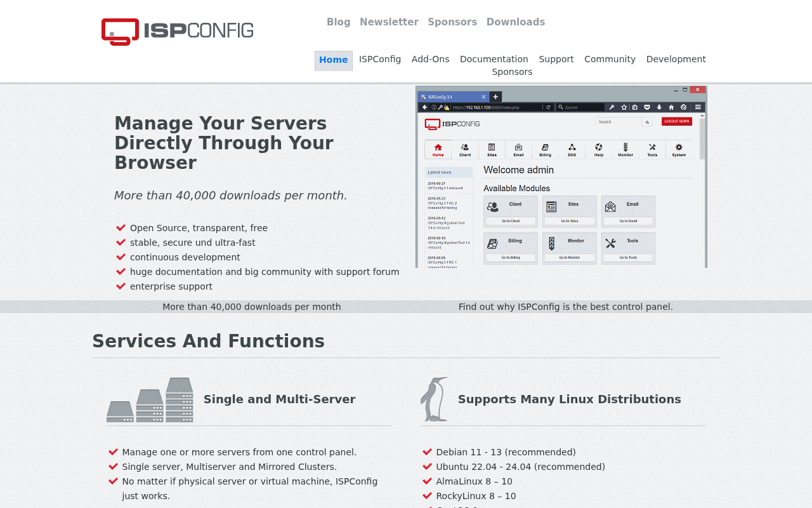Open the ISPConfig menu item
812x508 pixels.
pos(380,59)
